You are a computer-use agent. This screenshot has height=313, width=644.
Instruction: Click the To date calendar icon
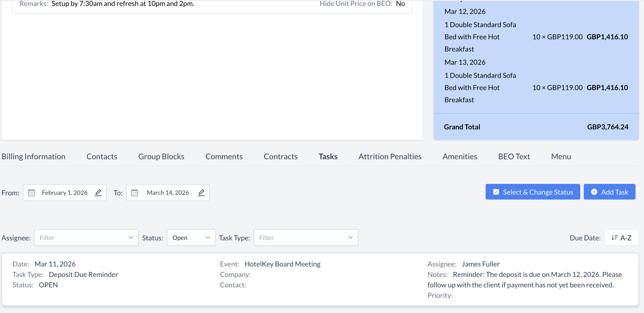point(134,193)
